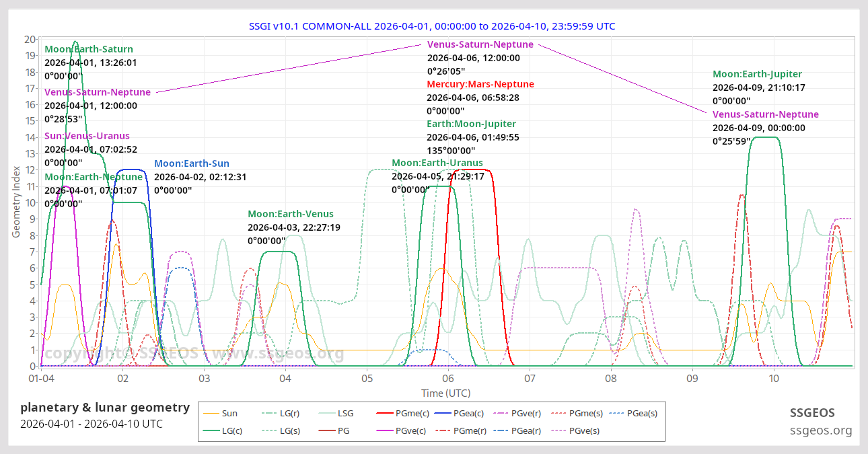
Task: Hide the LSG series via the legend
Action: pyautogui.click(x=345, y=414)
